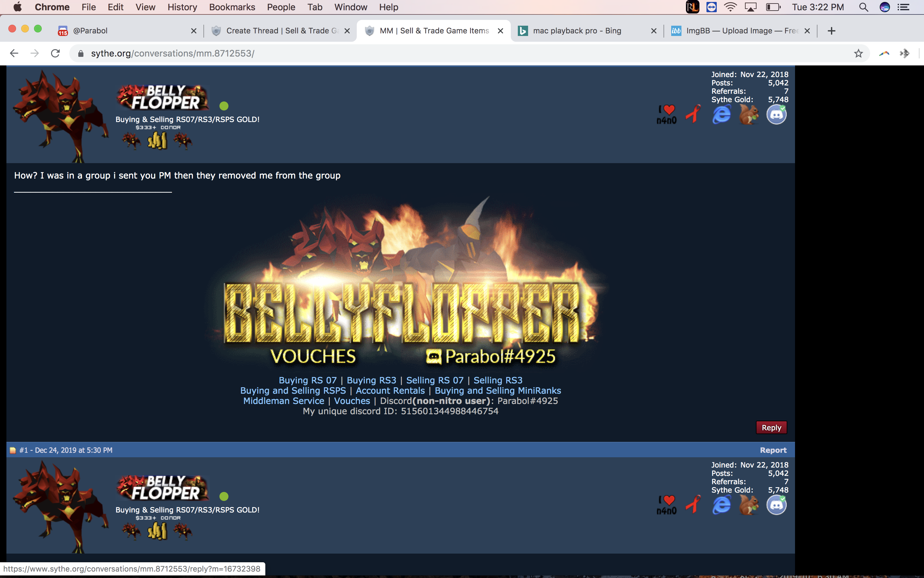924x578 pixels.
Task: Click the top post's Internet Explorer badge
Action: pos(722,114)
